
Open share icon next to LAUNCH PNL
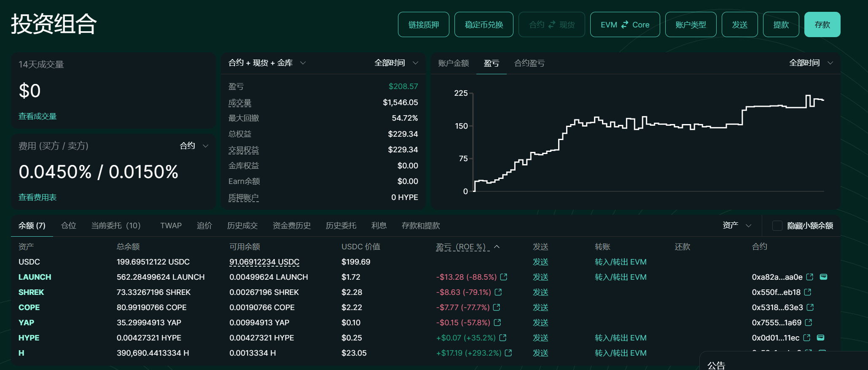503,277
